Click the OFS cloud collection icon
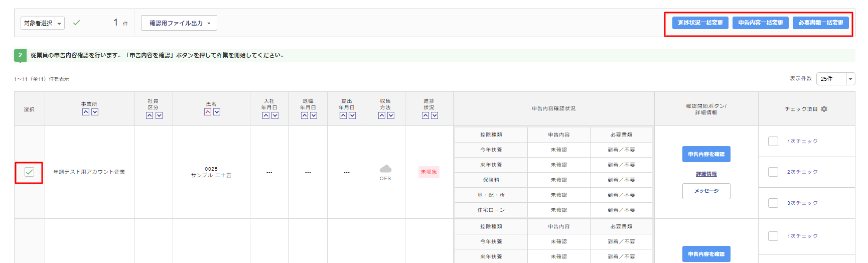 click(x=385, y=169)
